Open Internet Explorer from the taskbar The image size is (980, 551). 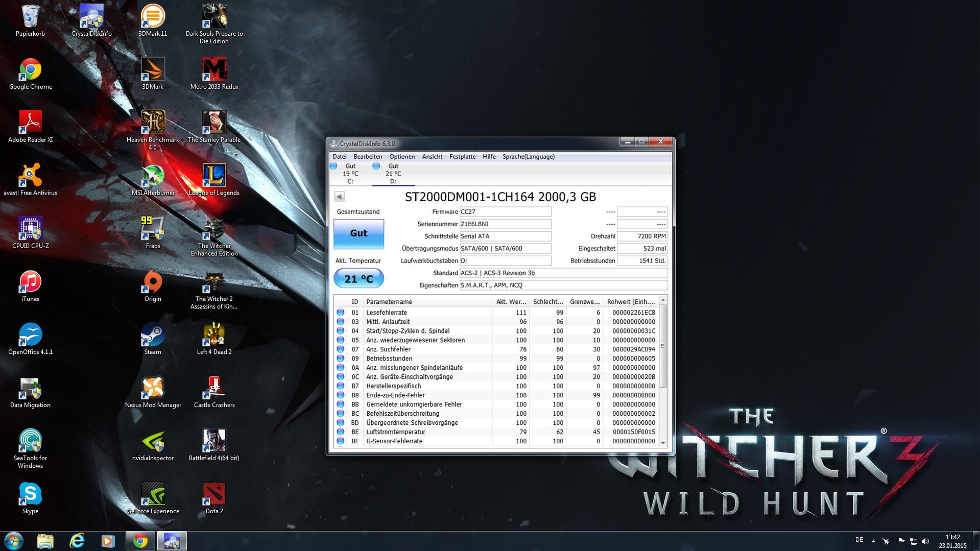(x=77, y=541)
